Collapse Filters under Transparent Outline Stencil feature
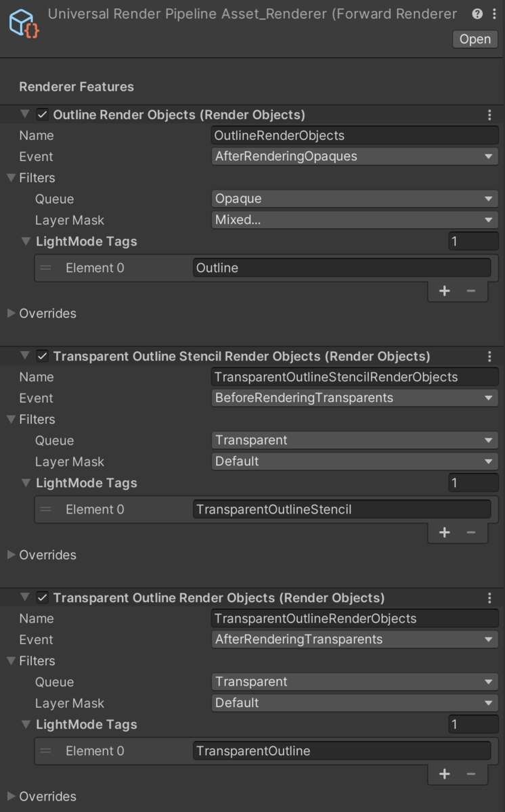Screen dimensions: 505x812 pos(11,420)
